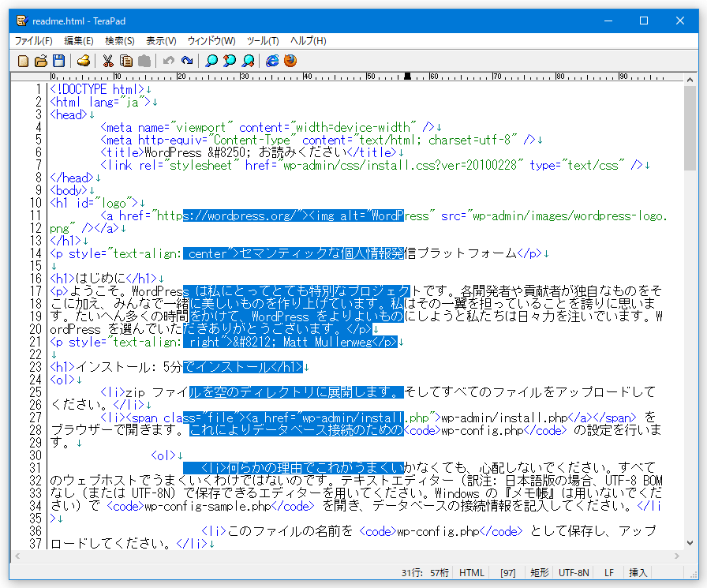707x588 pixels.
Task: Click the horizontal scrollbar right arrow
Action: pos(677,556)
